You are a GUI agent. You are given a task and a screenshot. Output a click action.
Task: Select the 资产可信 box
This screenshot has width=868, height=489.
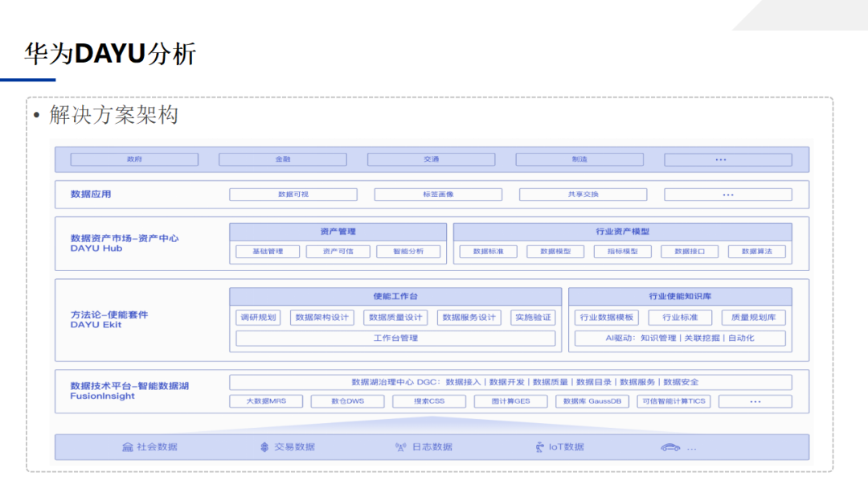338,252
